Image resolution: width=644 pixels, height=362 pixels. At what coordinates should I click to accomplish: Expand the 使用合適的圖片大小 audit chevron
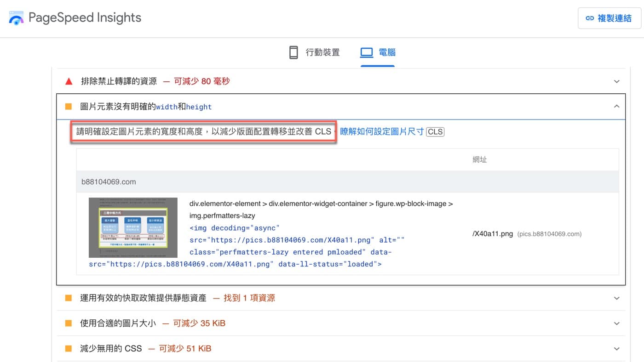(x=617, y=323)
